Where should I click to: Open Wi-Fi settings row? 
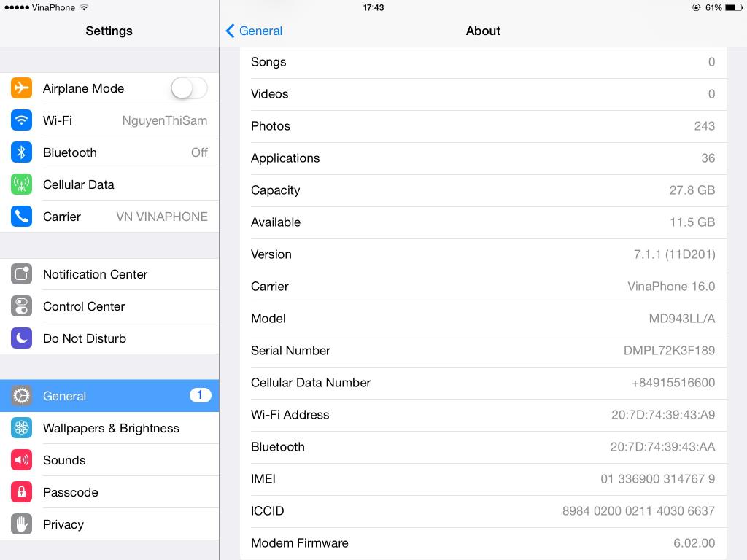(x=109, y=120)
